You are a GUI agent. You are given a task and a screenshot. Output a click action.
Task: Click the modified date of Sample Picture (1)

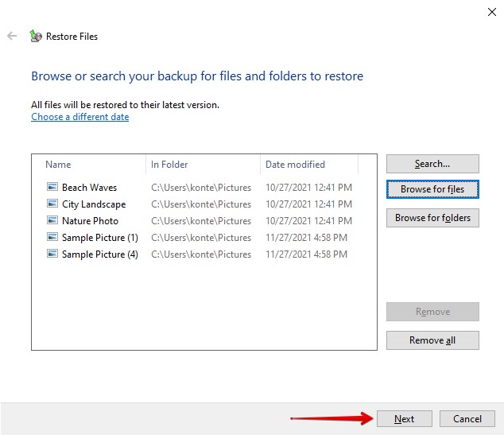click(x=306, y=238)
